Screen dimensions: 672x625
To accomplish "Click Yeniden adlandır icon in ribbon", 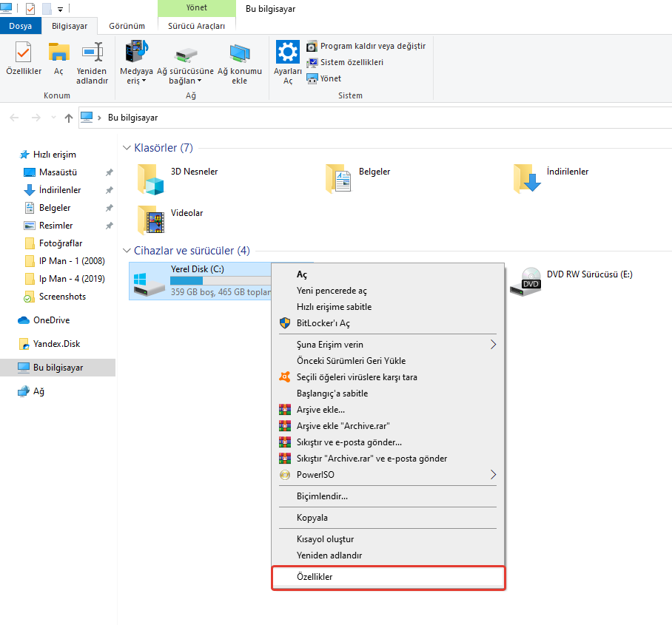I will (x=93, y=53).
